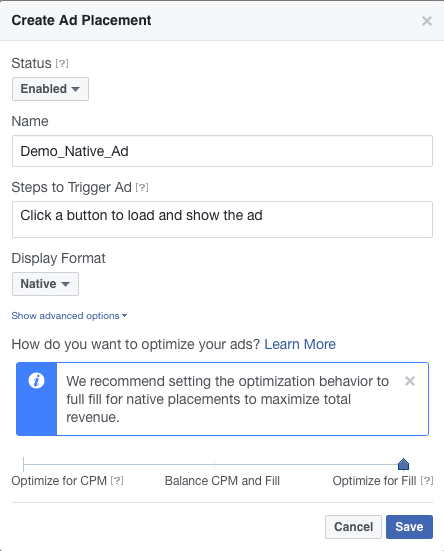Image resolution: width=444 pixels, height=551 pixels.
Task: Click help icon next to Optimize for CPM
Action: (117, 480)
